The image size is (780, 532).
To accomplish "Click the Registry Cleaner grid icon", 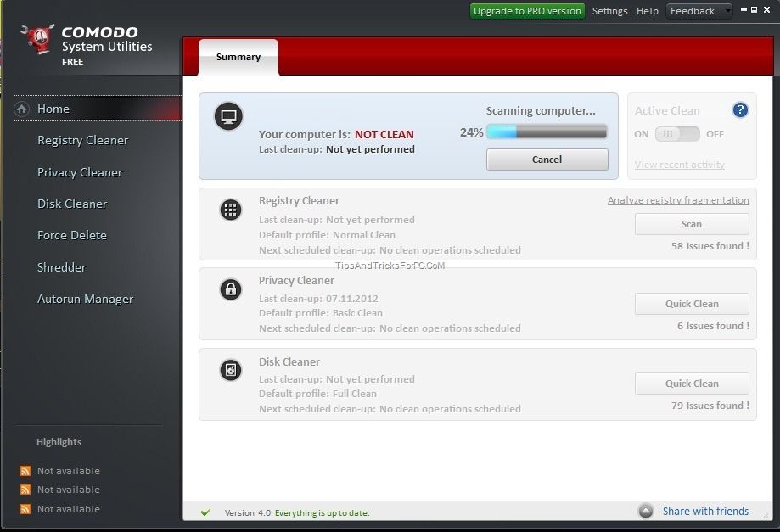I will pyautogui.click(x=231, y=210).
